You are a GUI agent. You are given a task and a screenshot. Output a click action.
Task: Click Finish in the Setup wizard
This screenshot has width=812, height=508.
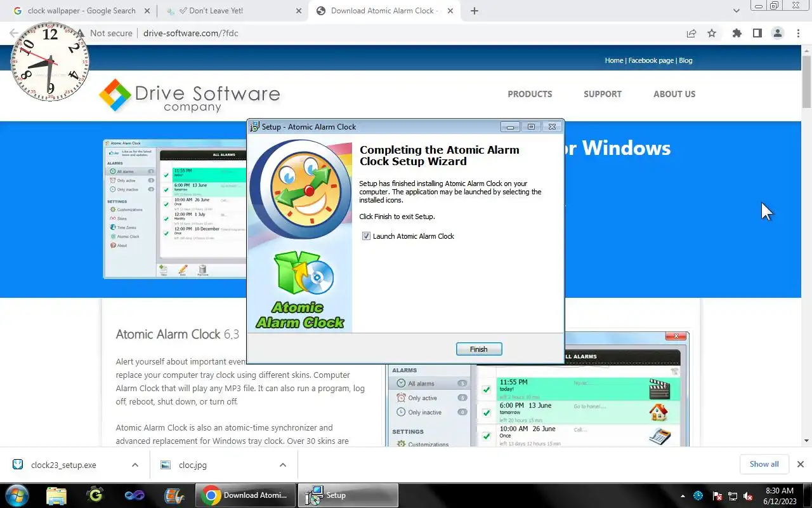click(479, 349)
